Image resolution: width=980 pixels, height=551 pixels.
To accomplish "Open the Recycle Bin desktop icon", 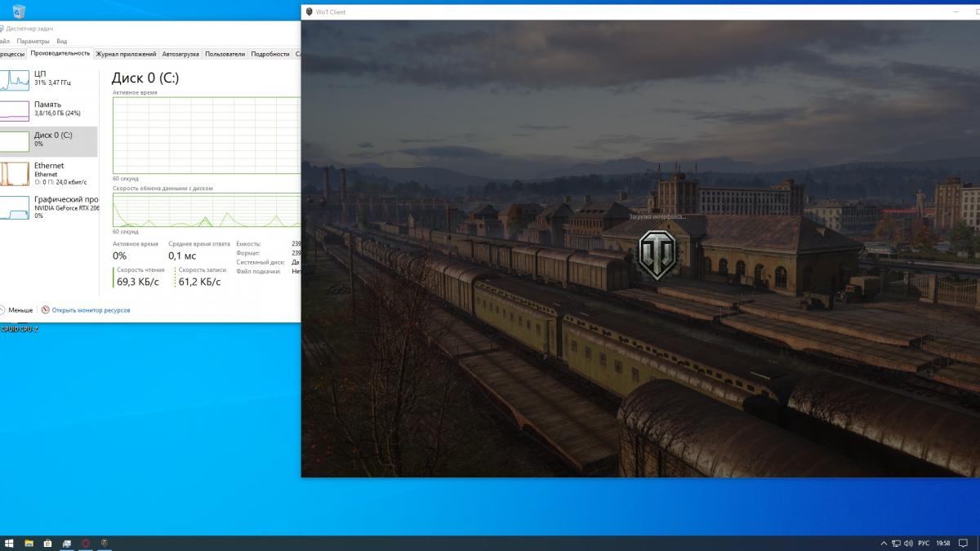I will tap(19, 11).
